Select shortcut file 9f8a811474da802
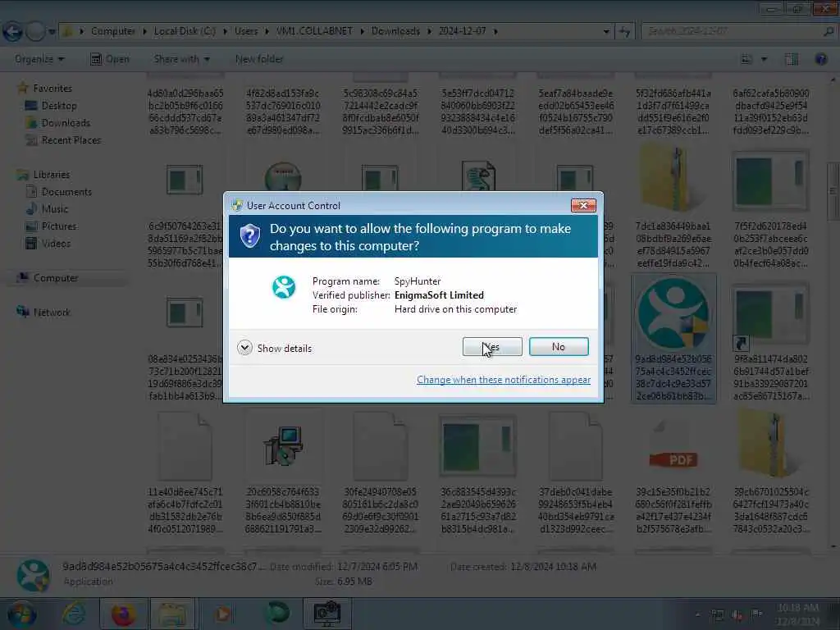 coord(771,315)
